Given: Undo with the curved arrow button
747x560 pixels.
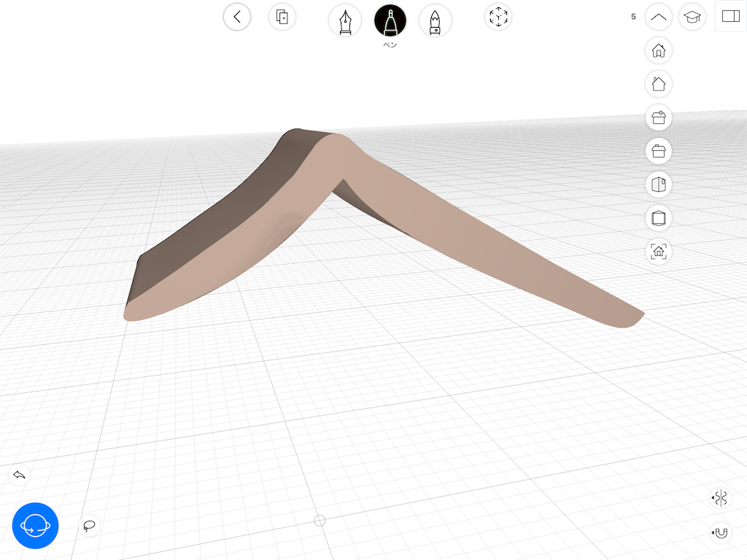Looking at the screenshot, I should 19,475.
